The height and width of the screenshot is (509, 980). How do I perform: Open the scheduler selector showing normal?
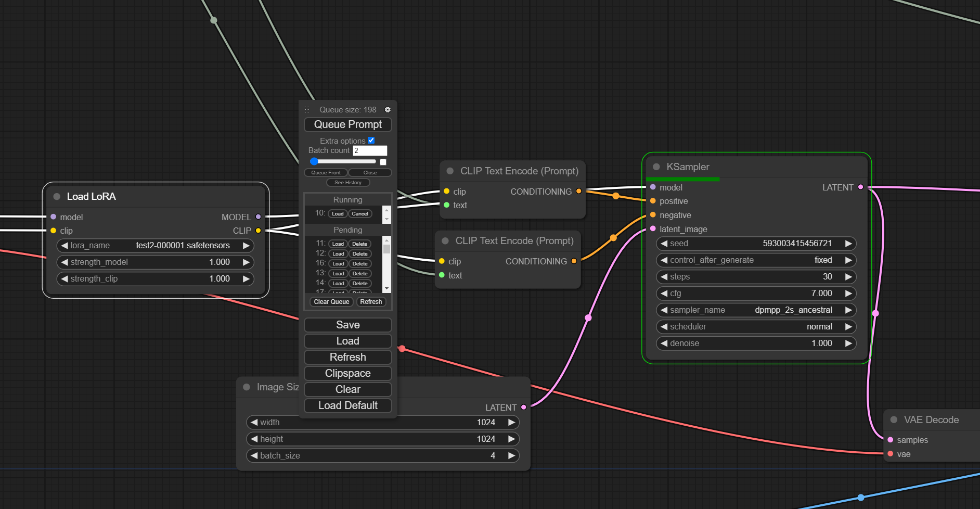click(756, 327)
